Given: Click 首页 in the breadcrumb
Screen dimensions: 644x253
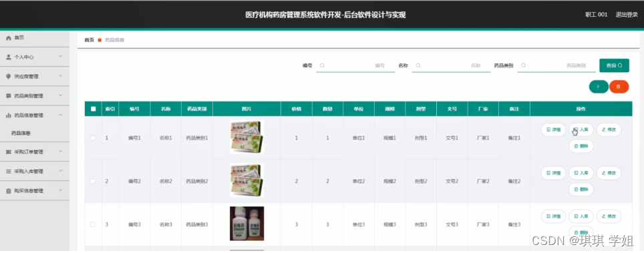Looking at the screenshot, I should click(89, 40).
